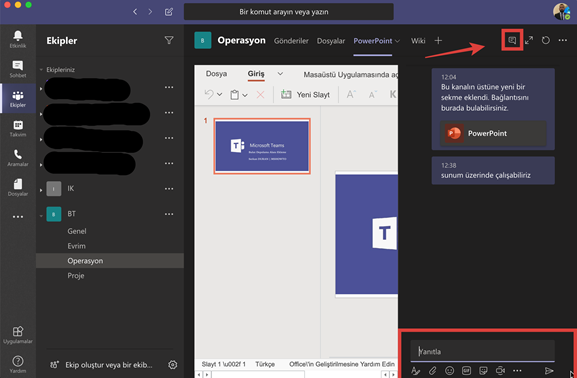Insert a GIF in the reply
Viewport: 577px width, 378px height.
[x=466, y=371]
